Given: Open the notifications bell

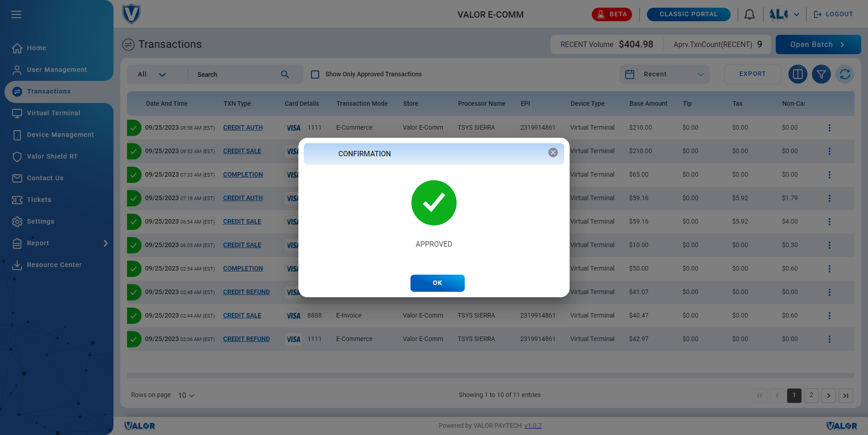Looking at the screenshot, I should (x=750, y=14).
